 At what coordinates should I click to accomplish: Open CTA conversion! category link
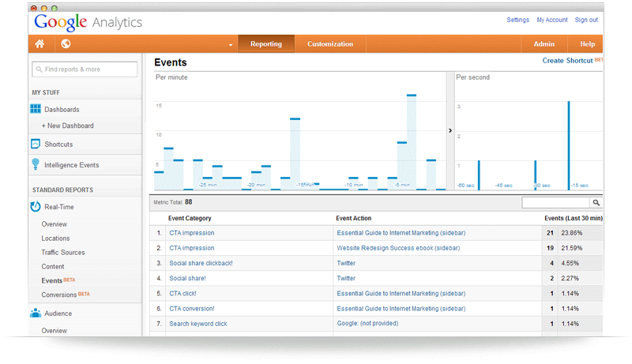[x=191, y=309]
